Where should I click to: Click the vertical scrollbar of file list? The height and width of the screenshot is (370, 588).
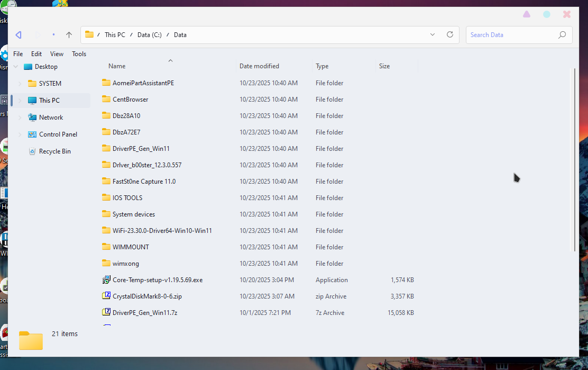click(x=575, y=159)
